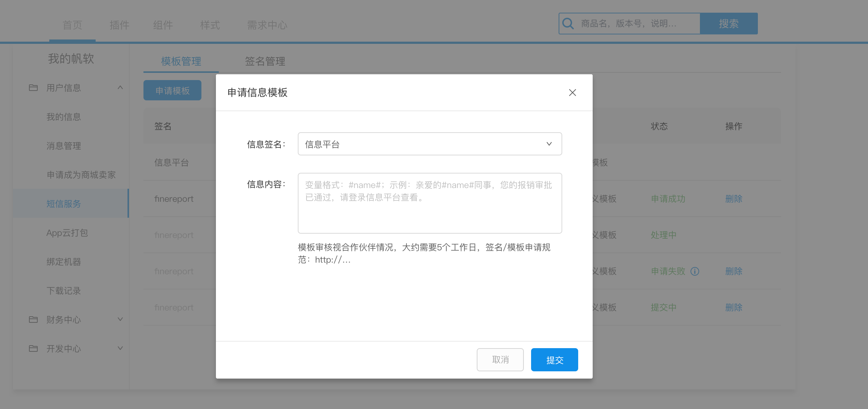
Task: Open the 信息签名 dropdown
Action: [x=430, y=144]
